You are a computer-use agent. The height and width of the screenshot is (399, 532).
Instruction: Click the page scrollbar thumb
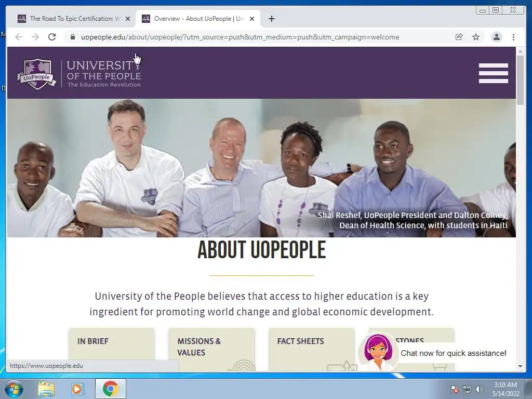point(521,81)
